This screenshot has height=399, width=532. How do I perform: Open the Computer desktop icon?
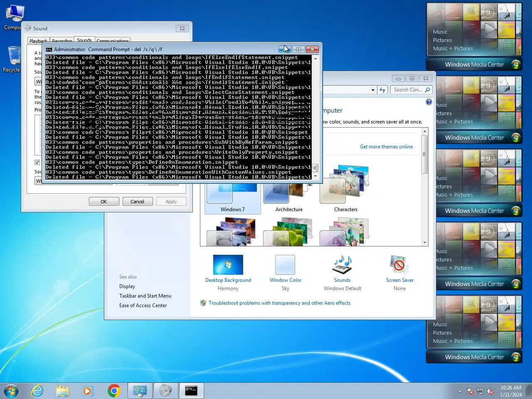[x=14, y=17]
